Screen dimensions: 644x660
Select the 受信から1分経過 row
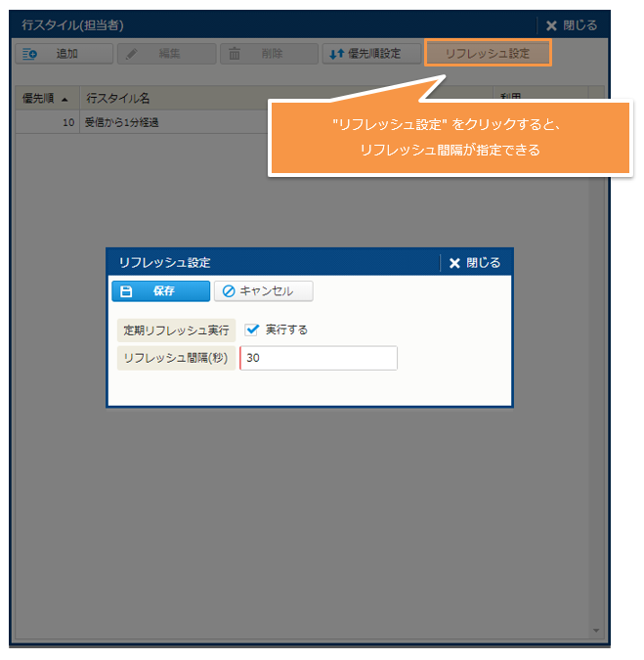click(123, 123)
